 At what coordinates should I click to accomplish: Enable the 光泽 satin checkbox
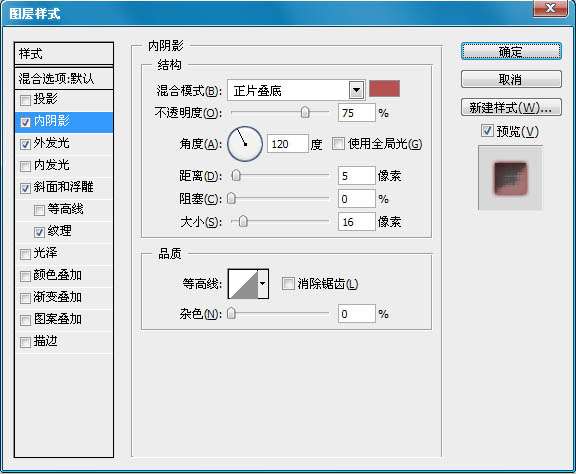pos(25,254)
